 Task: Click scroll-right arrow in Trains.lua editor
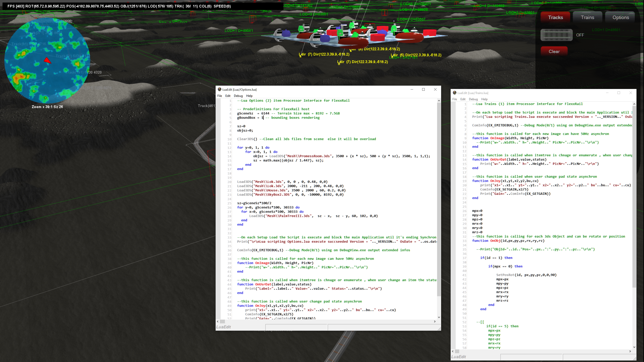pyautogui.click(x=630, y=351)
